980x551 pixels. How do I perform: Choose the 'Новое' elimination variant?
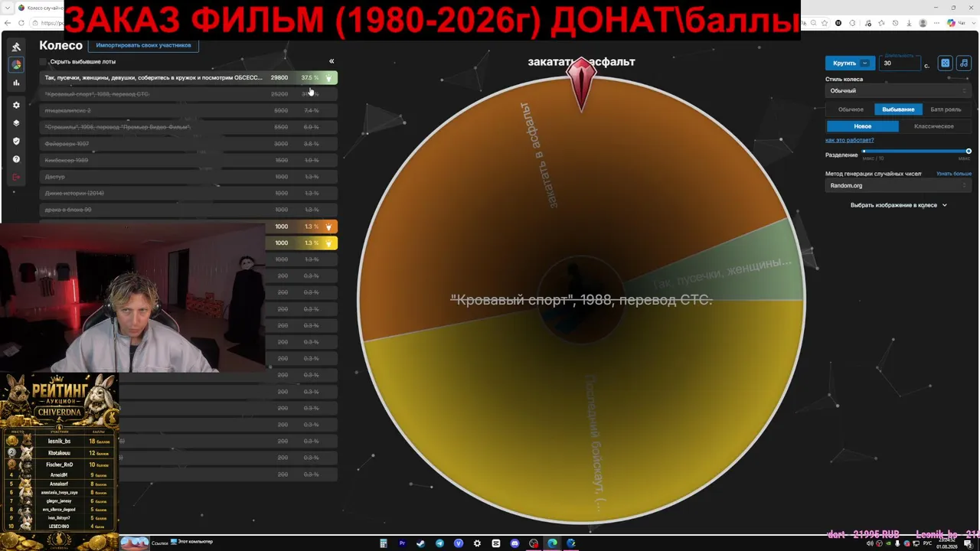(862, 126)
